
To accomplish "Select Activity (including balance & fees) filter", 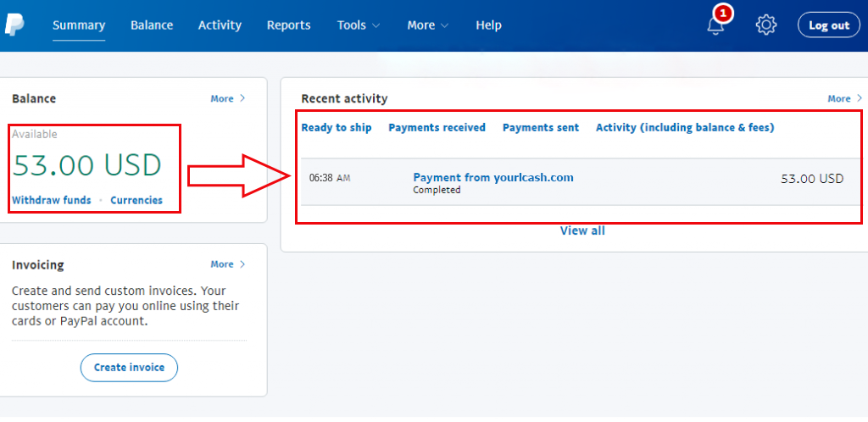I will click(x=685, y=128).
